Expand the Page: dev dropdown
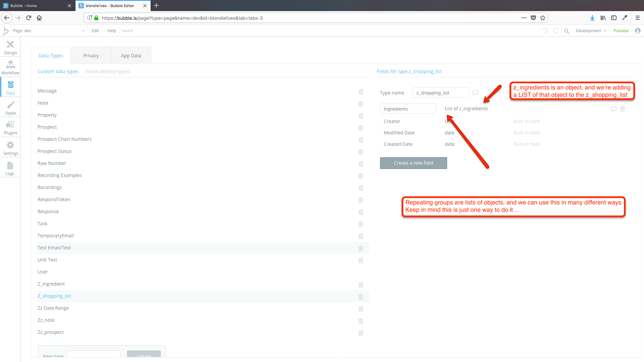Viewport: 644px width, 362px height. (x=83, y=31)
